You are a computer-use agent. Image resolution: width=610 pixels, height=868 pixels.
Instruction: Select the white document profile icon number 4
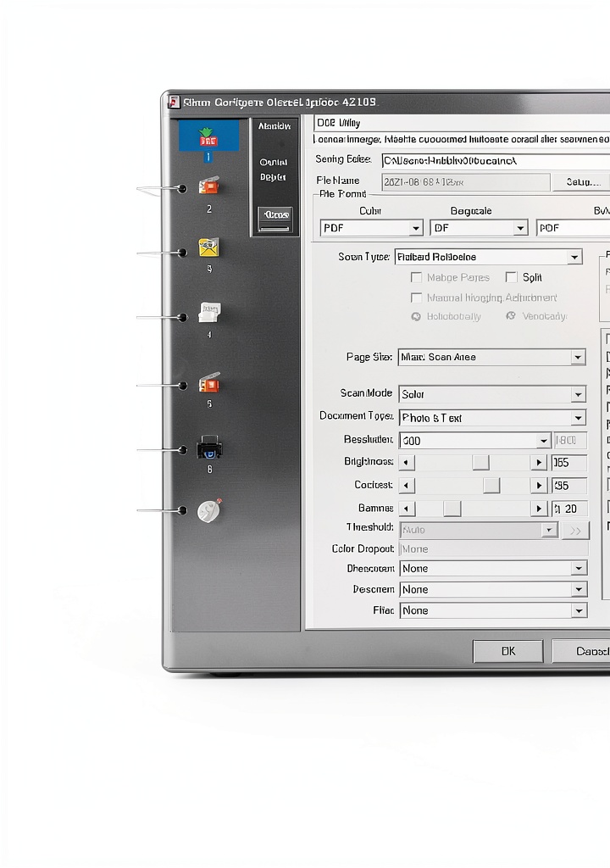tap(209, 312)
